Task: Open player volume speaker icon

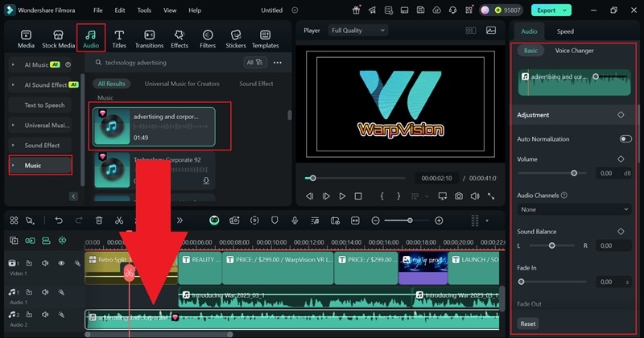Action: point(475,196)
